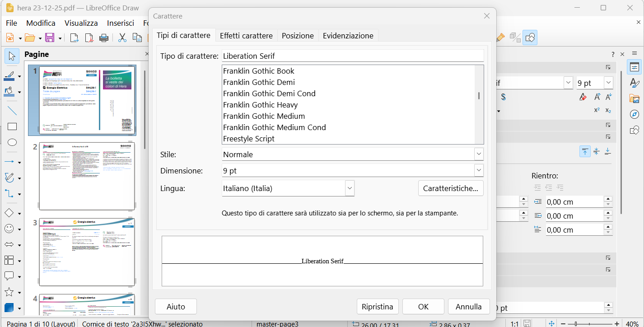Click the Save floppy disk icon
644x327 pixels.
(50, 38)
